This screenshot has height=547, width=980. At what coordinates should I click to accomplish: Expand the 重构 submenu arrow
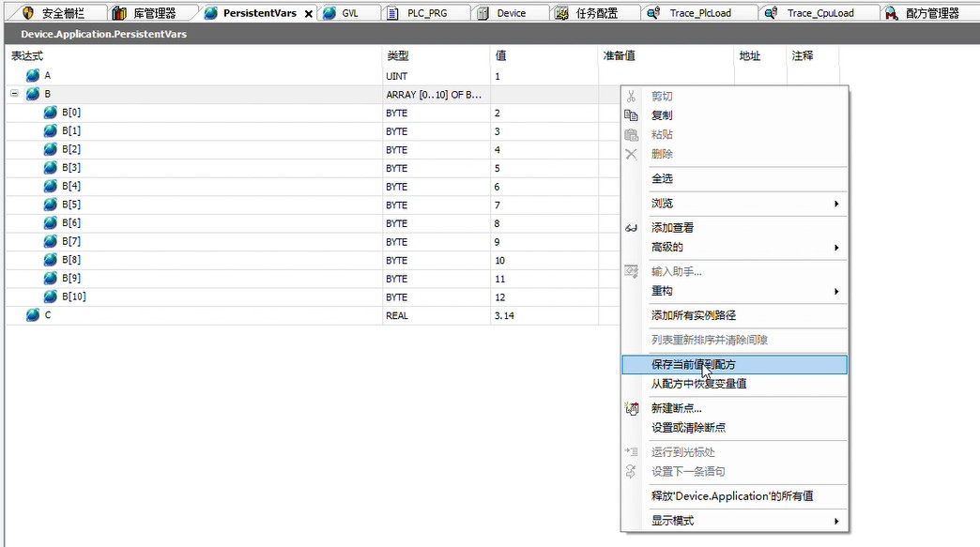point(836,291)
